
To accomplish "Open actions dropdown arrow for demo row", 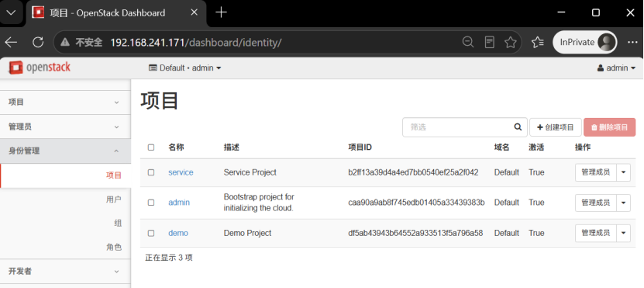I will (x=624, y=233).
